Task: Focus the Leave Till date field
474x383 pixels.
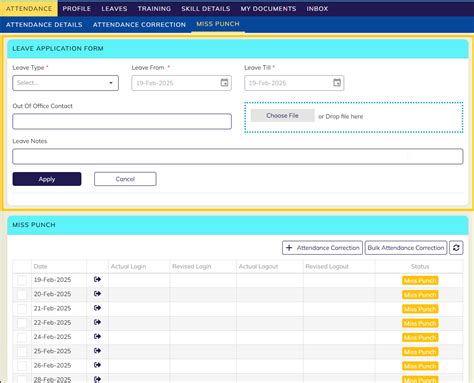Action: click(294, 83)
